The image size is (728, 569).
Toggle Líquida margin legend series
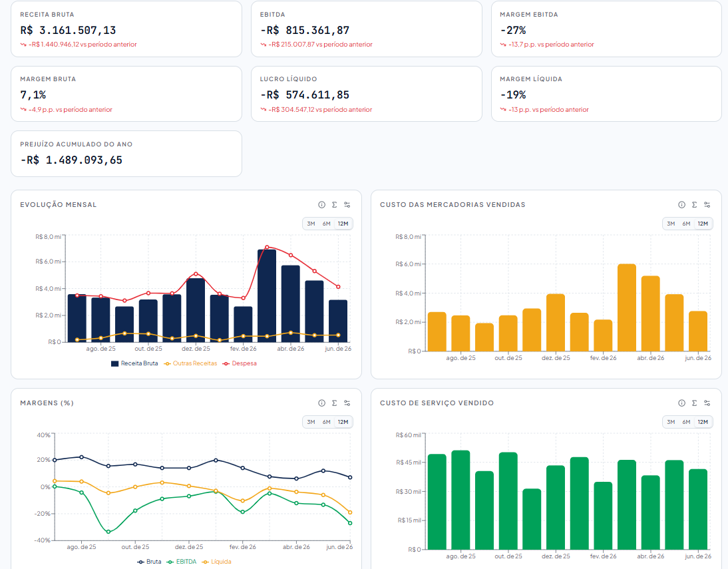216,562
